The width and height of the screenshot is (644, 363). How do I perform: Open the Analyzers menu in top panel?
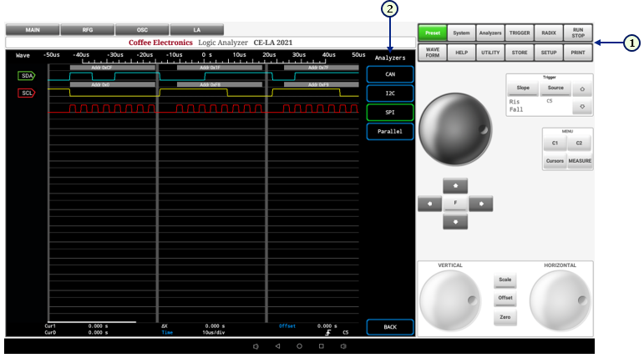489,33
